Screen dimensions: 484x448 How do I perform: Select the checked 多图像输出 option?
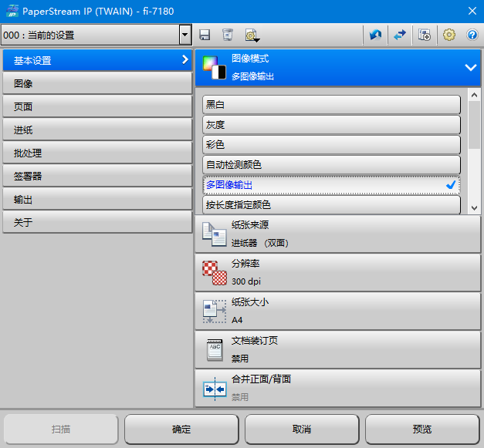click(x=331, y=185)
